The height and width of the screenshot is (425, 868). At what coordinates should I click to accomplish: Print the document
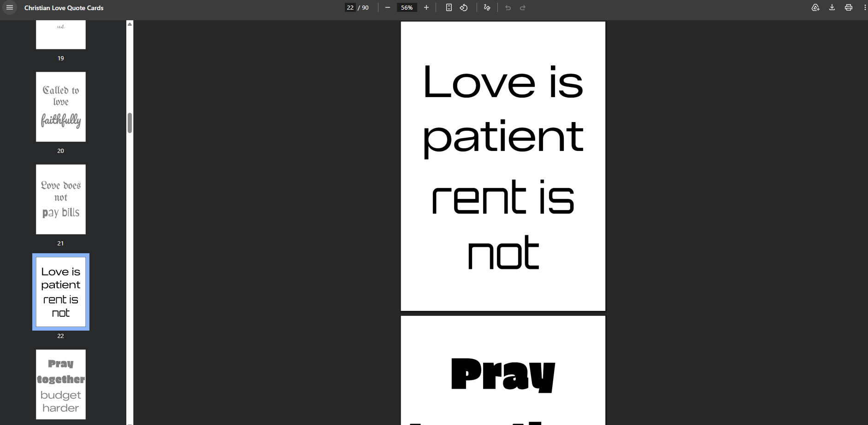849,8
